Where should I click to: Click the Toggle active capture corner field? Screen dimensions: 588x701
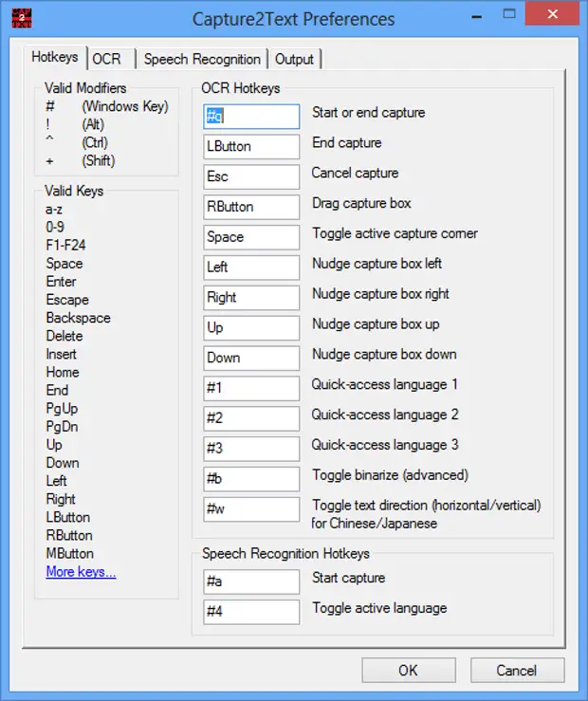tap(251, 237)
